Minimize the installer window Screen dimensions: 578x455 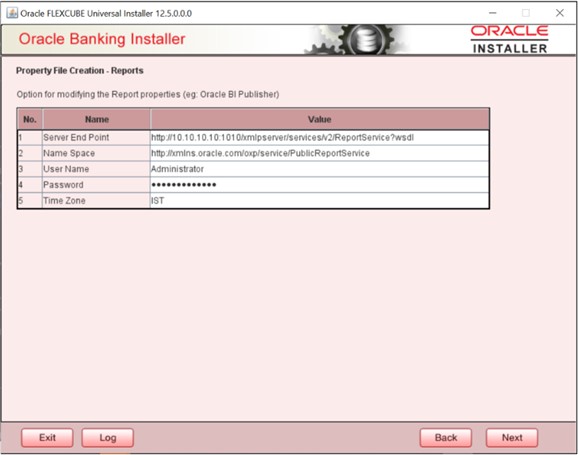pyautogui.click(x=492, y=13)
